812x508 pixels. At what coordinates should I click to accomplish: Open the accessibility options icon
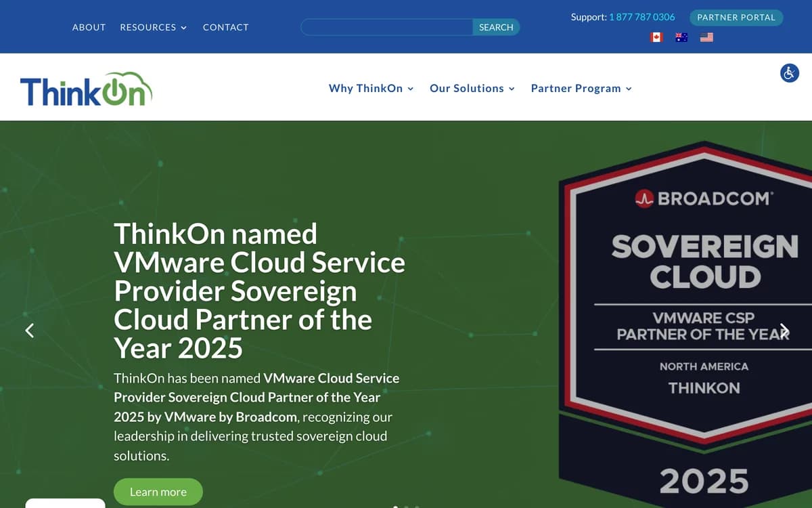[x=789, y=73]
